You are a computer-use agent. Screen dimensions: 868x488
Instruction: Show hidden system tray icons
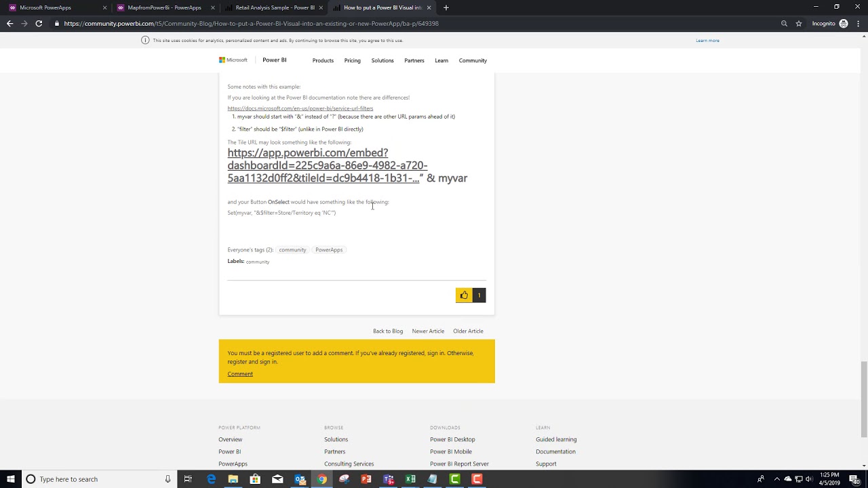click(x=777, y=479)
